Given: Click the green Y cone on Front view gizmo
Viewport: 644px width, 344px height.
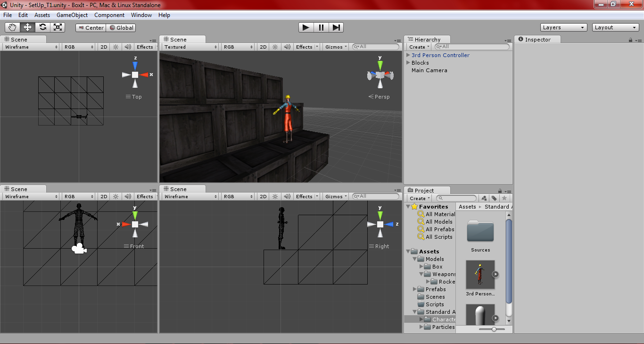Looking at the screenshot, I should pos(135,214).
